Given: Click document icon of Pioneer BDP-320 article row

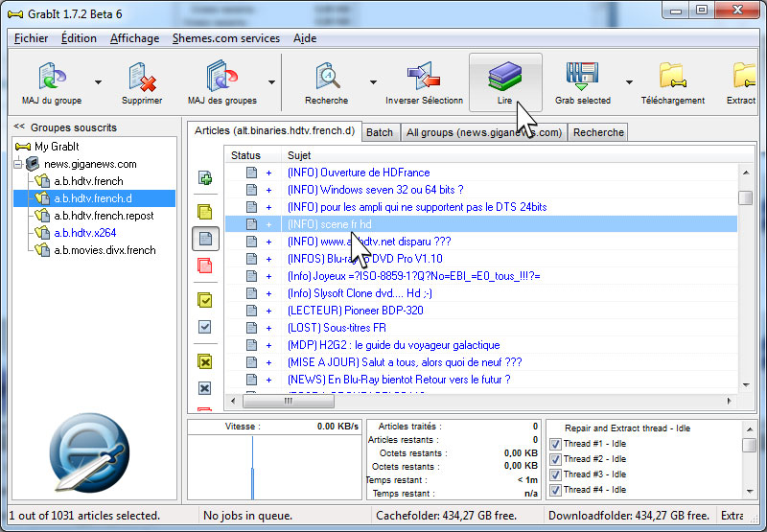Looking at the screenshot, I should coord(251,311).
